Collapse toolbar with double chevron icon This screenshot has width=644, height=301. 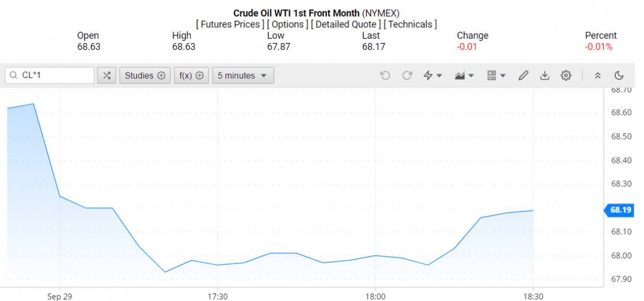pos(598,76)
